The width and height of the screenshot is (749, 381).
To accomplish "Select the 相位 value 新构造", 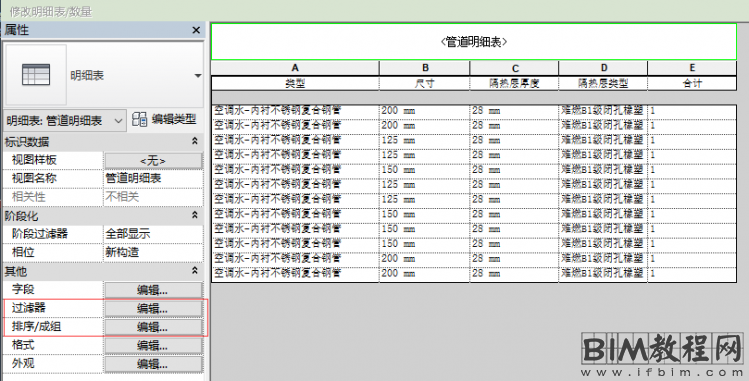I will point(153,252).
